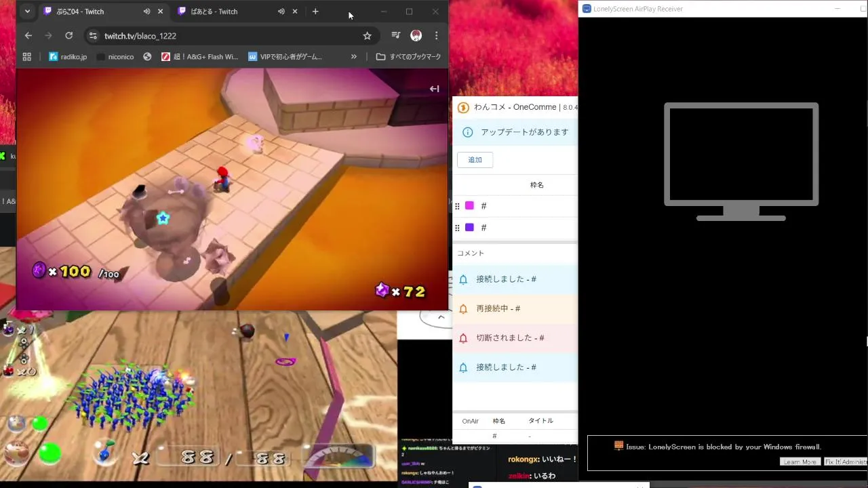Click the アップデートがあります info icon
This screenshot has width=868, height=488.
[x=467, y=132]
